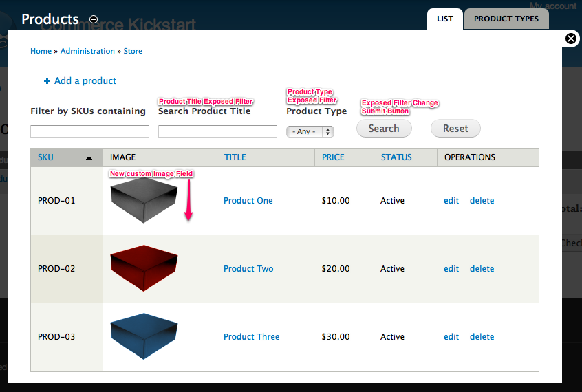This screenshot has height=392, width=582.
Task: Edit Product Two
Action: tap(451, 268)
